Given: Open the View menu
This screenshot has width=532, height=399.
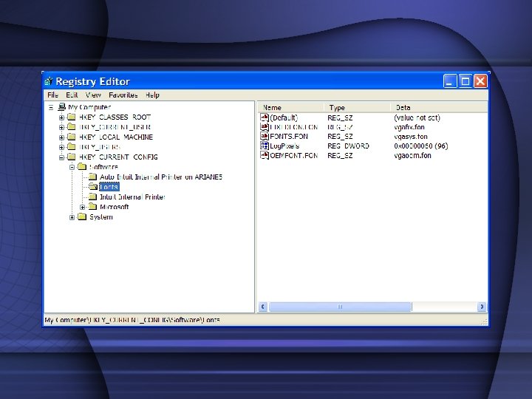Looking at the screenshot, I should coord(93,95).
